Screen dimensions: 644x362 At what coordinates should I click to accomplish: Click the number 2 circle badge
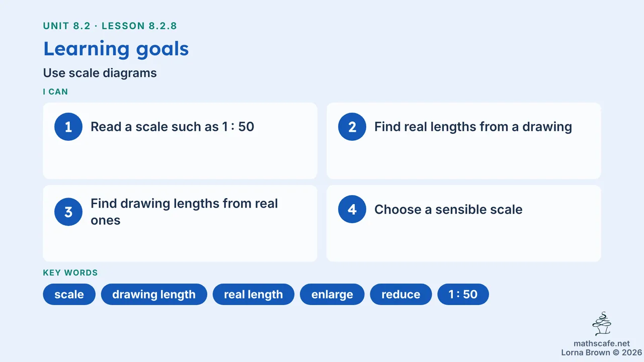click(x=352, y=127)
